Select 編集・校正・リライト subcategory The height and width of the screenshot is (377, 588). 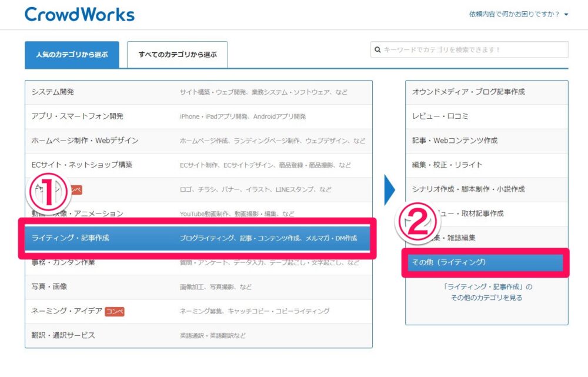pos(447,165)
